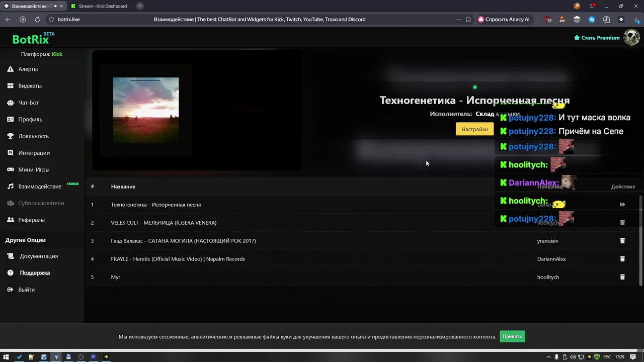
Task: Open the Рефералы menu item
Action: 31,220
